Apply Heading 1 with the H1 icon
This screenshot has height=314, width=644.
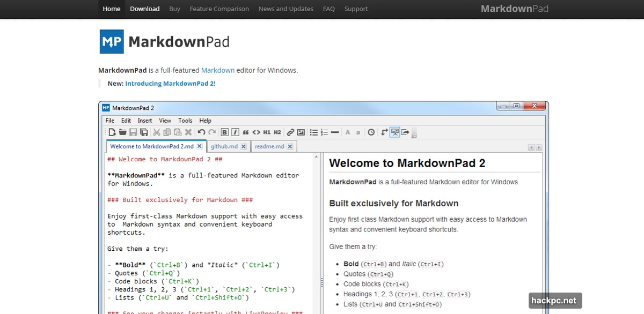click(x=267, y=132)
